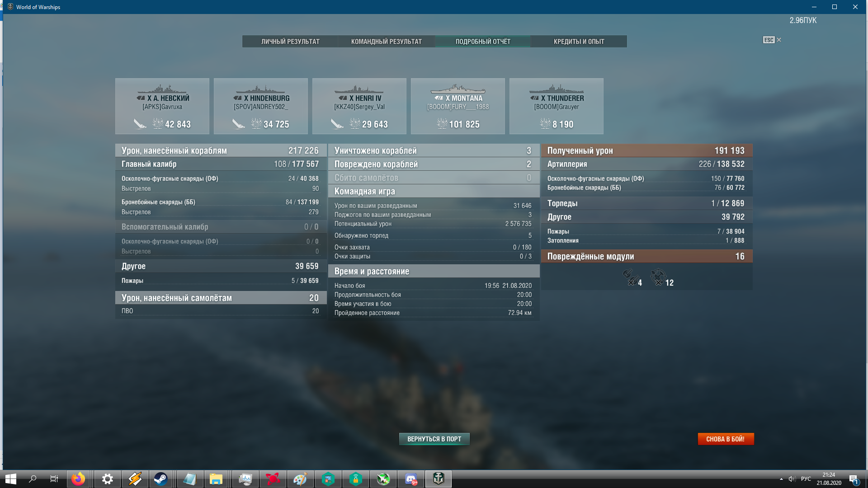868x488 pixels.
Task: Click the ВЕРНУТЬСЯ В ПОРТ button
Action: click(x=434, y=439)
